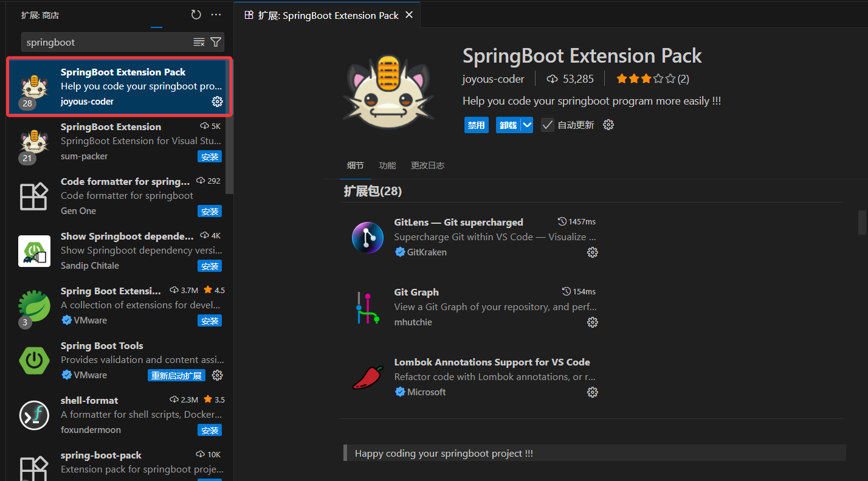Refresh the extensions marketplace list
Viewport: 868px width, 481px height.
point(196,15)
